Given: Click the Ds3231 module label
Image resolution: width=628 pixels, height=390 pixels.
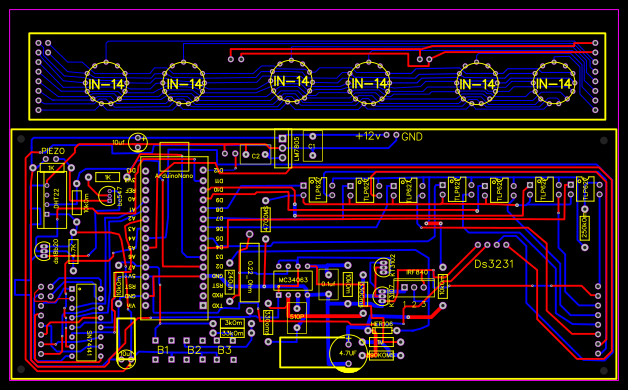Looking at the screenshot, I should [493, 264].
